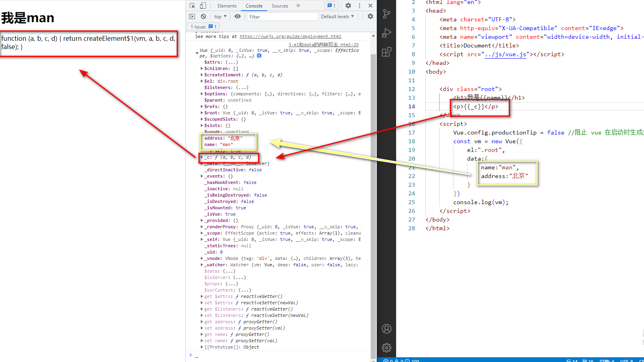Toggle the live expression eye icon
Screen dimensions: 644x362
(x=238, y=17)
